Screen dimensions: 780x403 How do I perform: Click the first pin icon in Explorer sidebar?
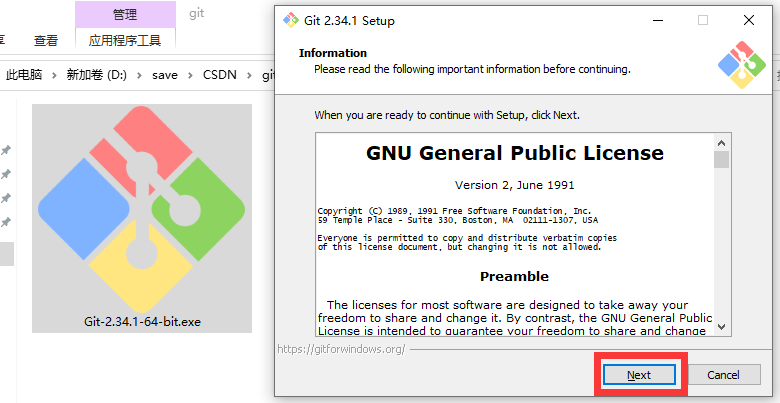(x=6, y=150)
